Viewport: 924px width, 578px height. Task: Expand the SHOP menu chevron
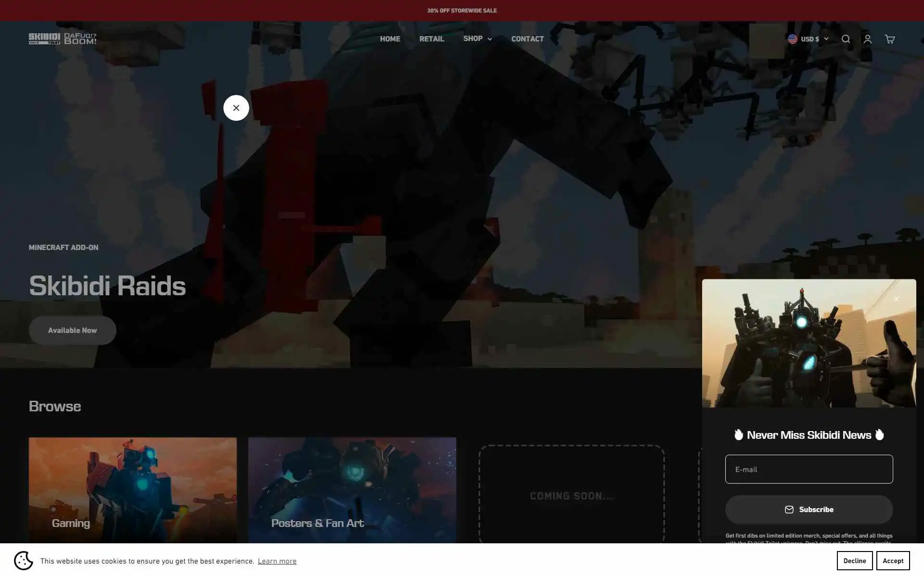click(489, 39)
